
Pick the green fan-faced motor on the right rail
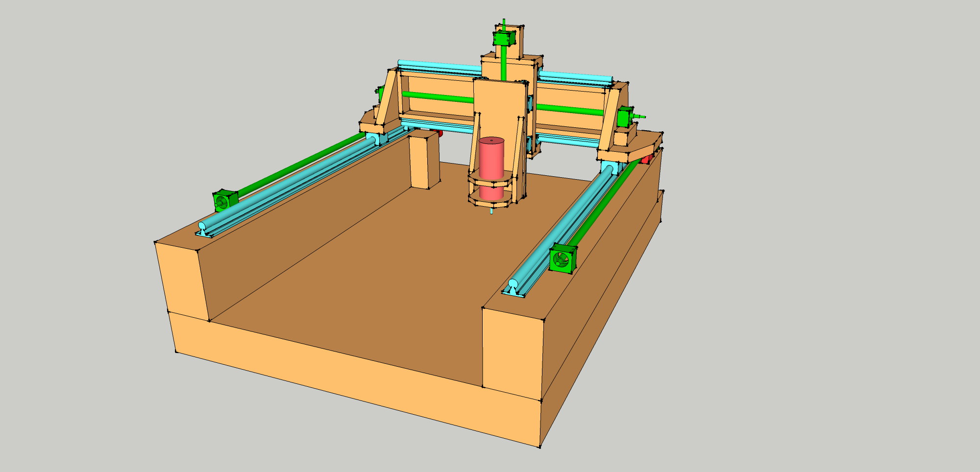point(563,258)
